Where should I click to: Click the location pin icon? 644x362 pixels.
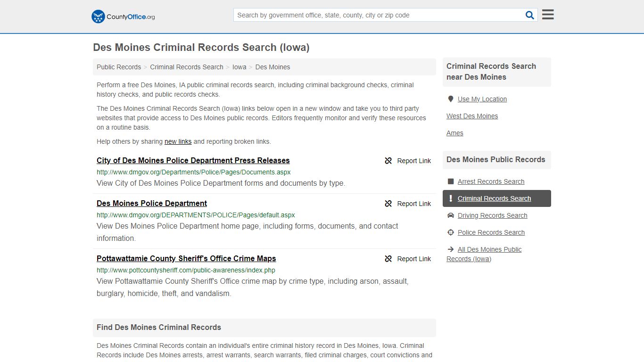click(450, 99)
